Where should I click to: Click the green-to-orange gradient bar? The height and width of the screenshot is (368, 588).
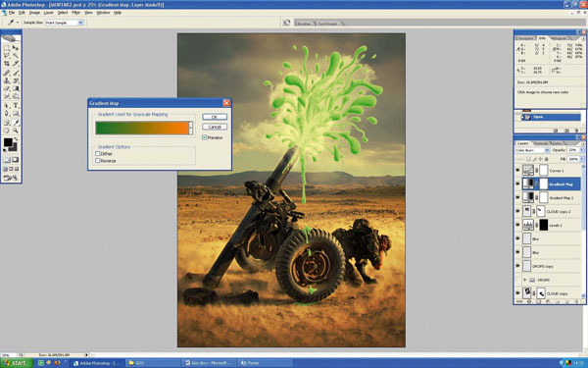pyautogui.click(x=142, y=128)
